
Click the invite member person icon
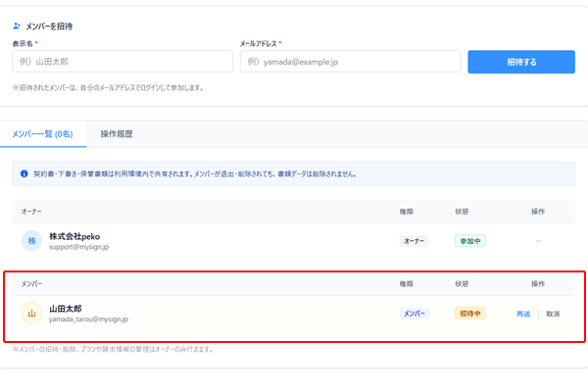[17, 25]
